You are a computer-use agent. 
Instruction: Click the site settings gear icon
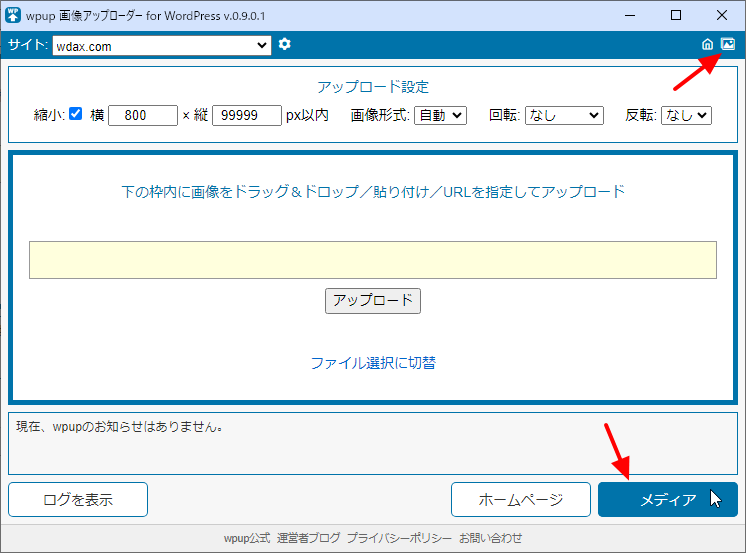click(285, 44)
